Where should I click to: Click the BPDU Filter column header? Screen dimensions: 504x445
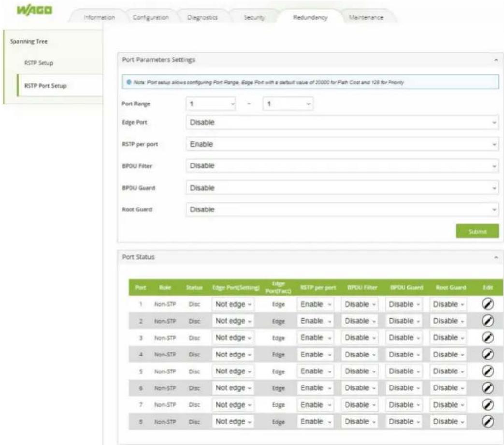tap(362, 288)
